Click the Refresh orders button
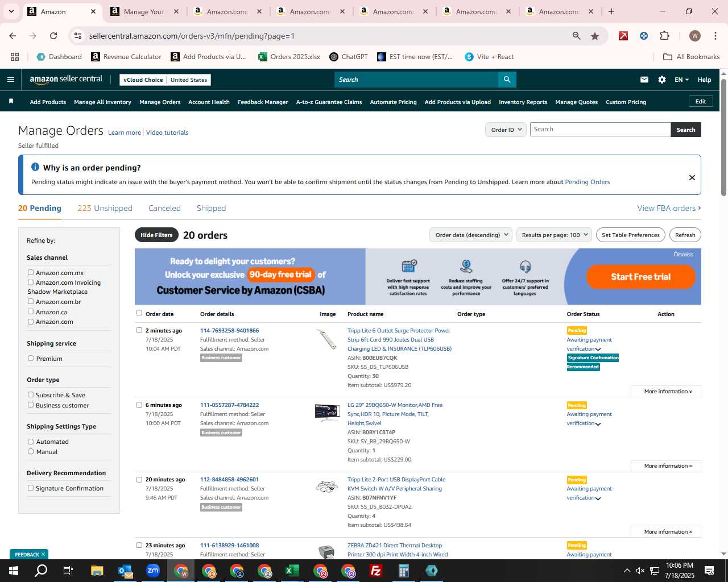 [x=685, y=235]
